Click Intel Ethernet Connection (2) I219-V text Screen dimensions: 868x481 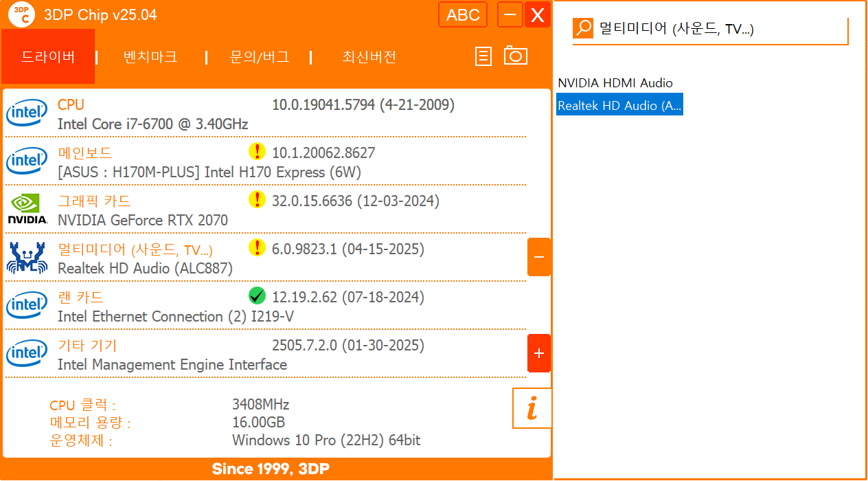pos(176,317)
